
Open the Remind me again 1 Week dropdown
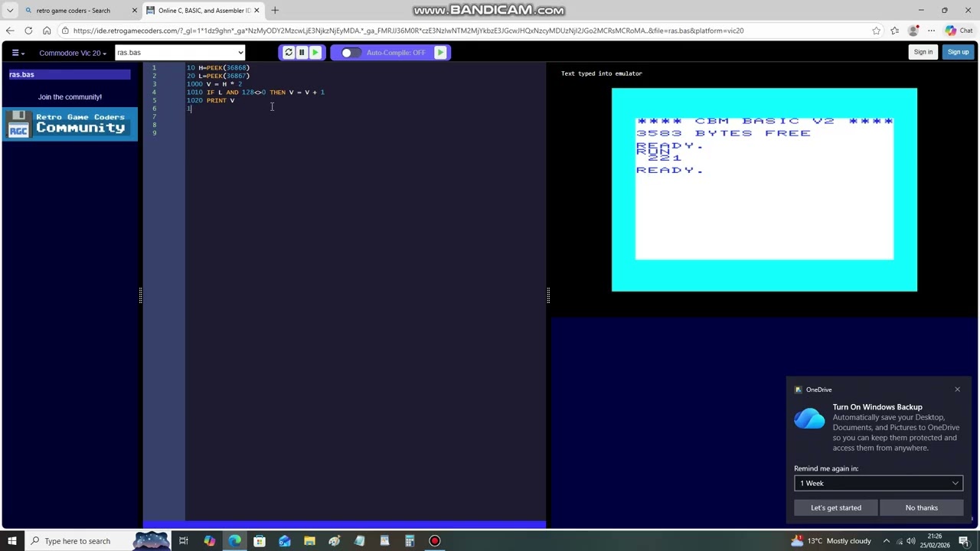click(878, 483)
